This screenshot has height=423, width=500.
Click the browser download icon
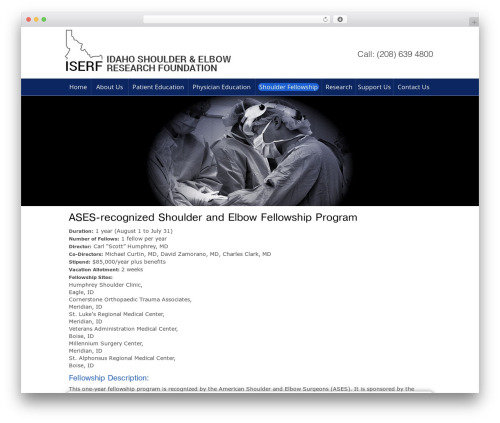pyautogui.click(x=340, y=19)
